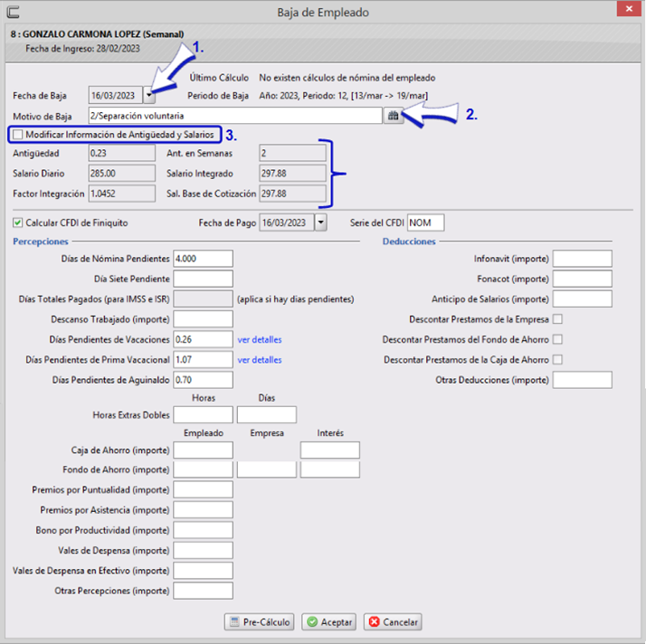Click the Antigüedad field showing 0.23

[122, 153]
